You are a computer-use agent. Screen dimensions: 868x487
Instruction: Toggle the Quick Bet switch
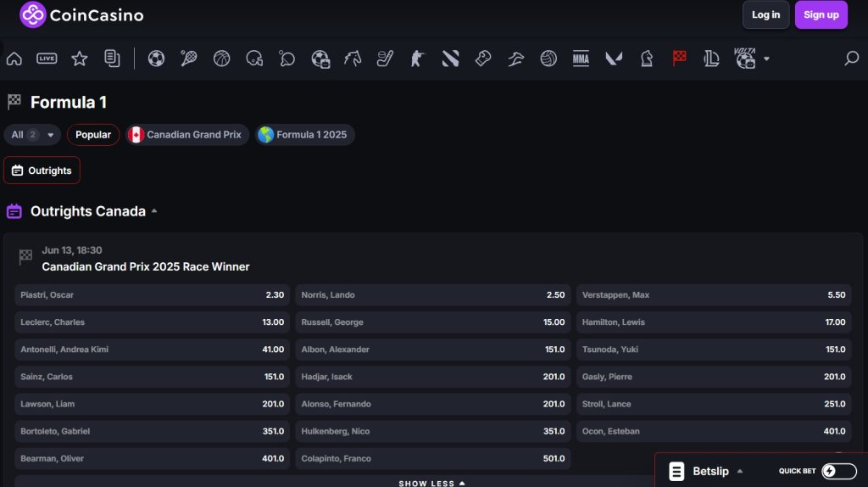pos(838,471)
